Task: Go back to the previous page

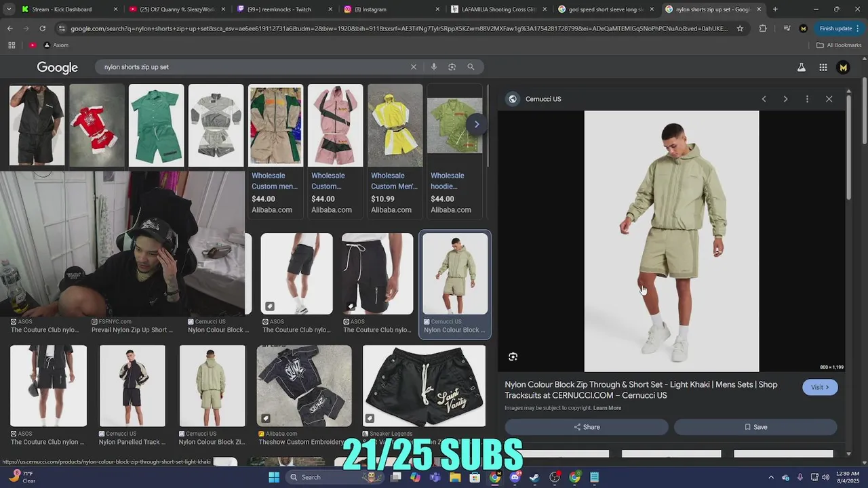Action: (9, 28)
